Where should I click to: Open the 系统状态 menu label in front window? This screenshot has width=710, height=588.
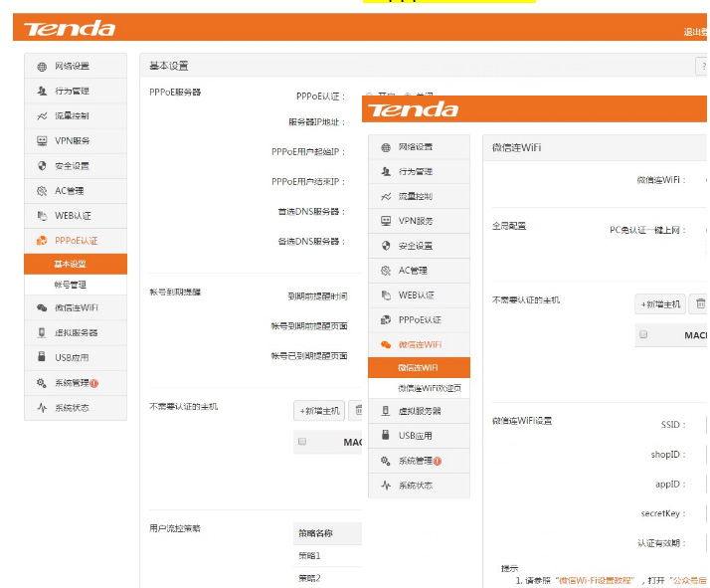click(416, 486)
